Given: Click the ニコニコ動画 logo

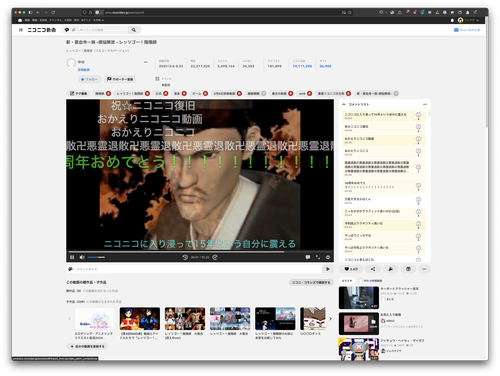Looking at the screenshot, I should 42,30.
